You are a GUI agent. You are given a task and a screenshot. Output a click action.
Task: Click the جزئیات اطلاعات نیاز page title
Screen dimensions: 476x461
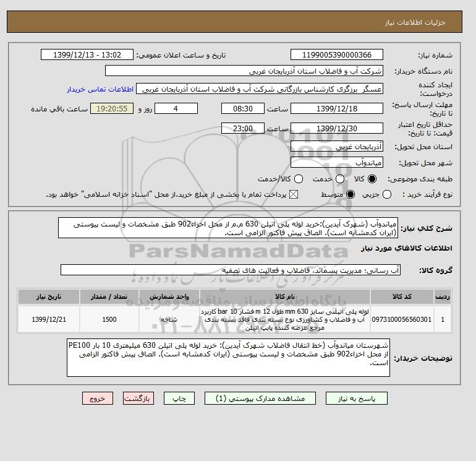coord(415,22)
